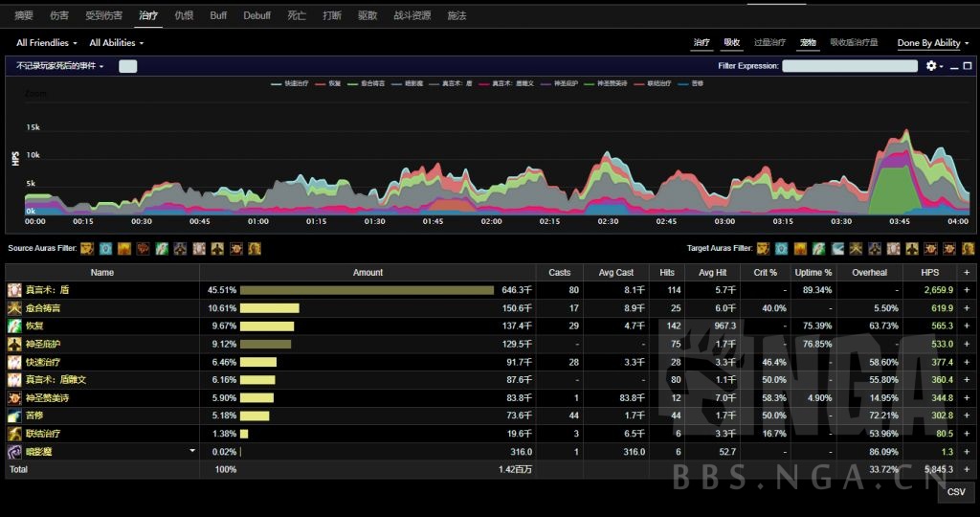Click the 愈合祷言 ability icon
980x517 pixels.
coord(14,308)
